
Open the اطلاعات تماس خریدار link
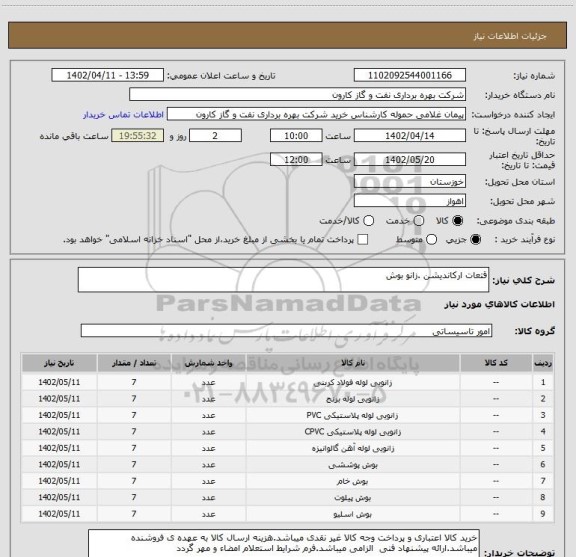(123, 115)
